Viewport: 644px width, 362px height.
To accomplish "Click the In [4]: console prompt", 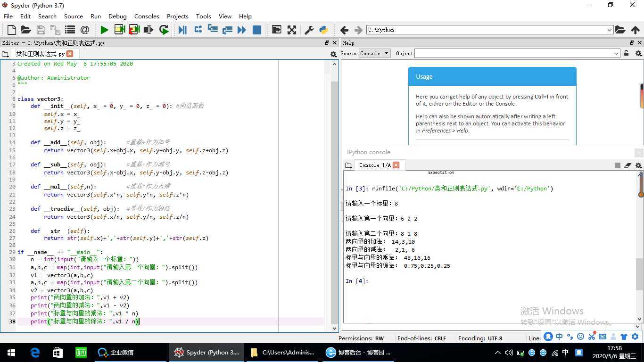I will (x=356, y=281).
